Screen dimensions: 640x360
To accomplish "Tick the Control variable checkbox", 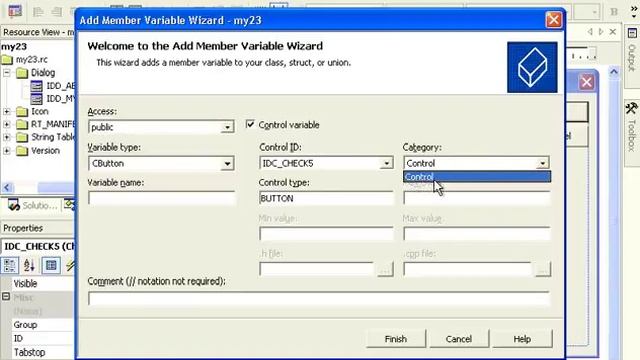I will coord(250,124).
